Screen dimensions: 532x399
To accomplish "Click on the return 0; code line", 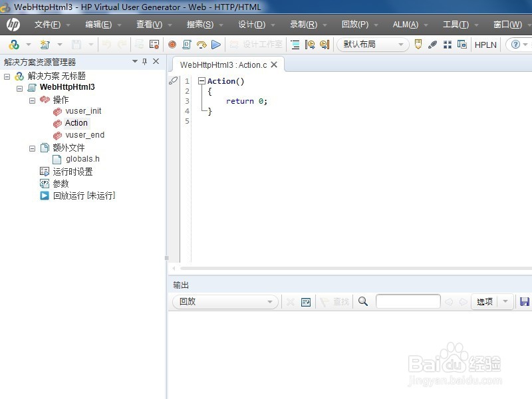I will [x=247, y=101].
